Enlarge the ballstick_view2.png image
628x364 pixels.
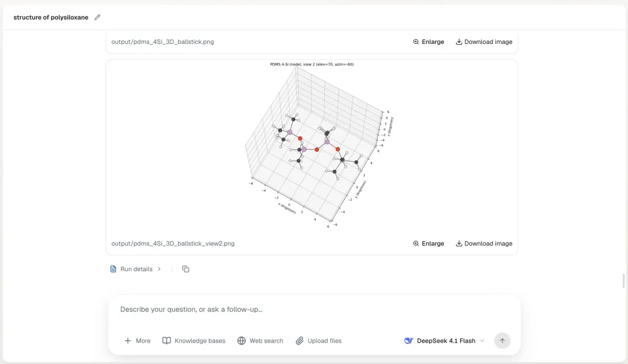click(x=429, y=244)
